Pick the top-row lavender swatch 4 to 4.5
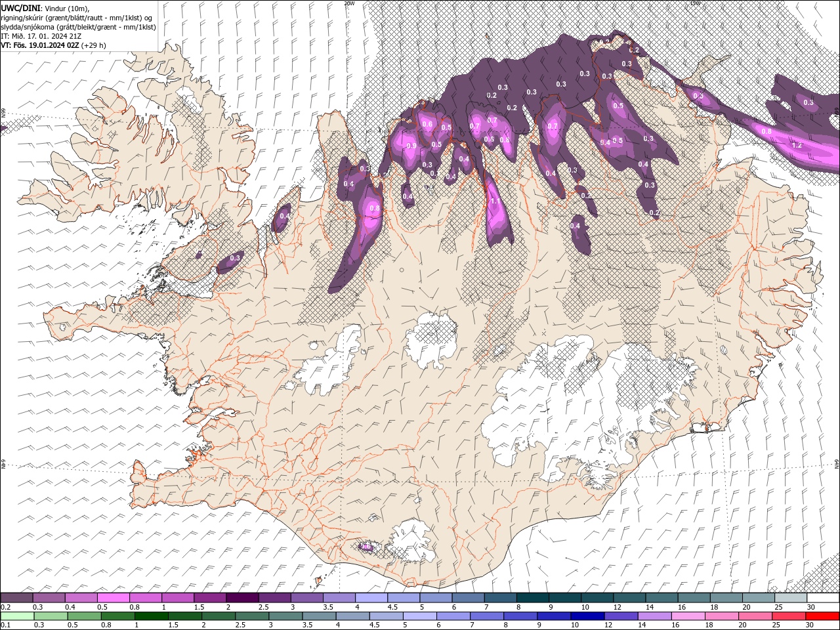This screenshot has width=840, height=630. [x=371, y=598]
